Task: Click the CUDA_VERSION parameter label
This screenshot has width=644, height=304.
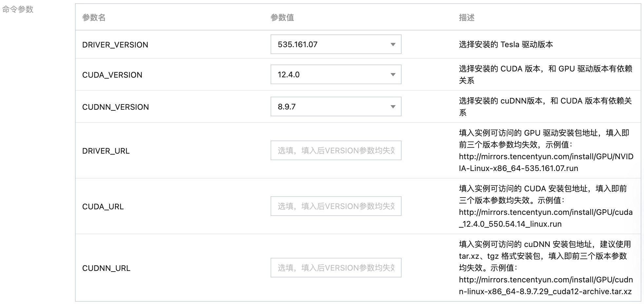Action: pyautogui.click(x=112, y=75)
